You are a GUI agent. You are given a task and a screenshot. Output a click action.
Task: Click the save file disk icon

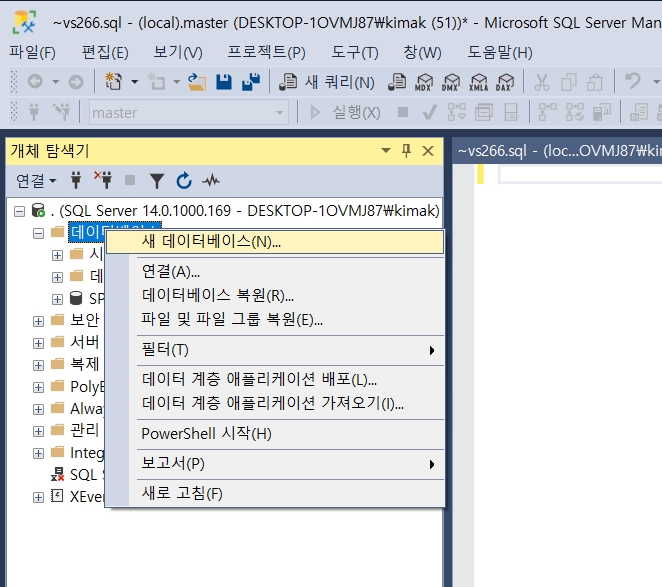pyautogui.click(x=224, y=82)
